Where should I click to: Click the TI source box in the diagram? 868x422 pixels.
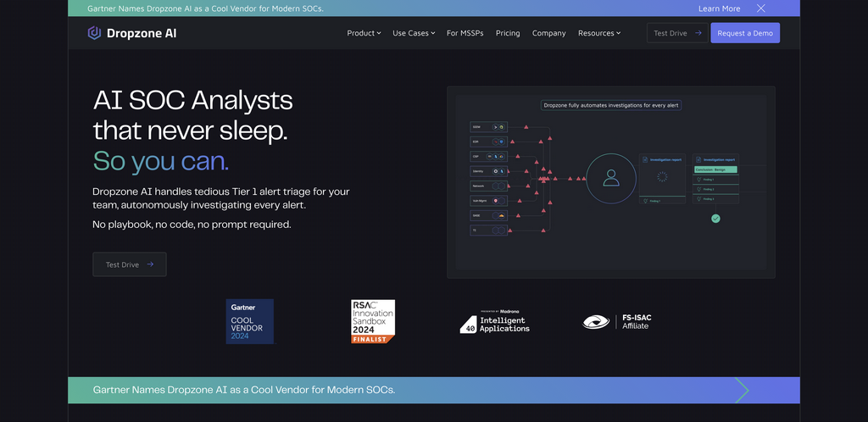click(x=489, y=230)
